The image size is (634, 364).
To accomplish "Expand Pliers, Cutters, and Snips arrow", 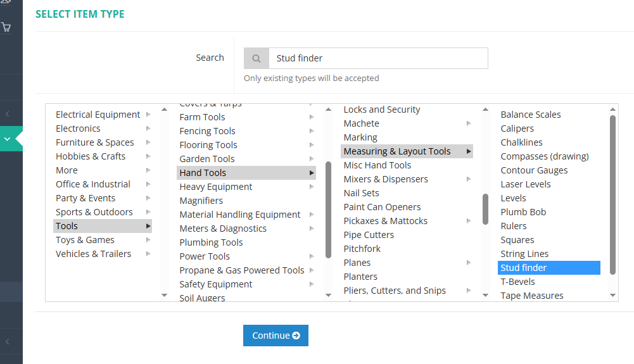I will pos(469,291).
